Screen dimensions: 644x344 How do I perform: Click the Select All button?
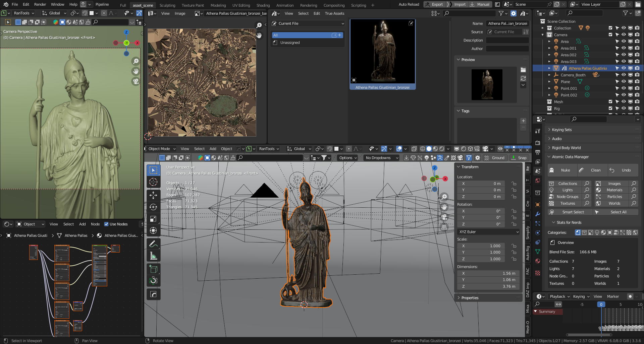coord(615,212)
